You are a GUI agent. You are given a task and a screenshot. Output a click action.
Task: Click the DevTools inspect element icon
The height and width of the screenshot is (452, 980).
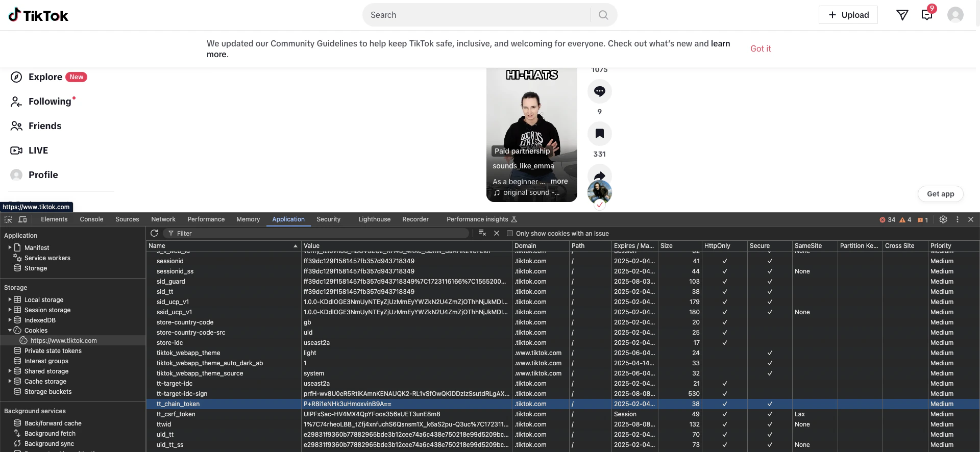point(8,219)
